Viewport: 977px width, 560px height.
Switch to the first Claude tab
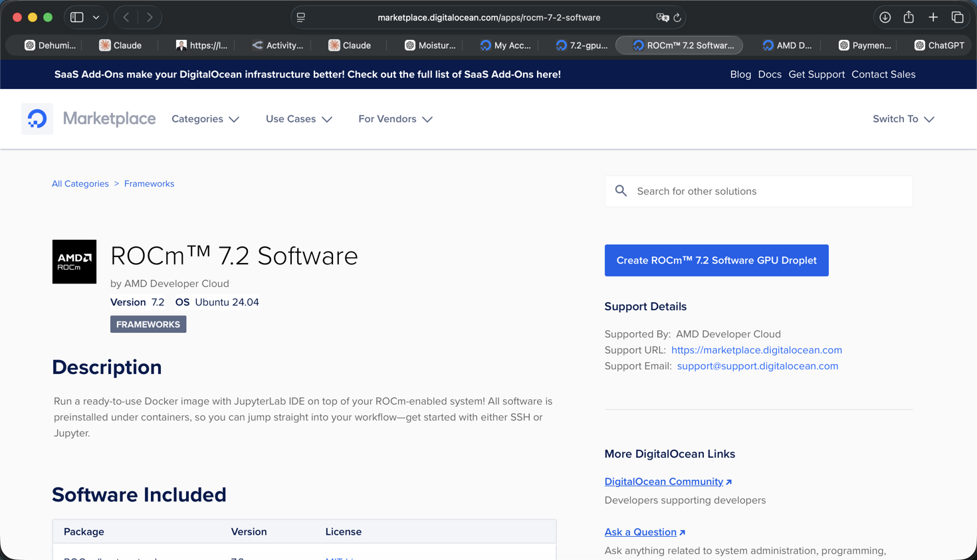[120, 45]
